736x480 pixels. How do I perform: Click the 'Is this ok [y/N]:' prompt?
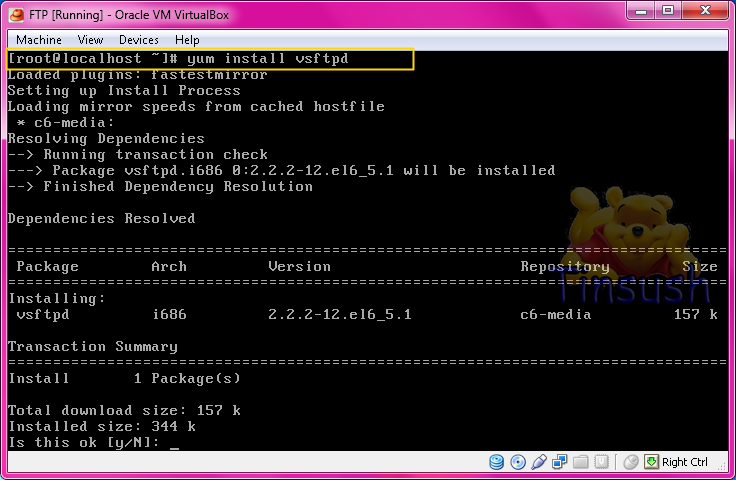pos(84,442)
